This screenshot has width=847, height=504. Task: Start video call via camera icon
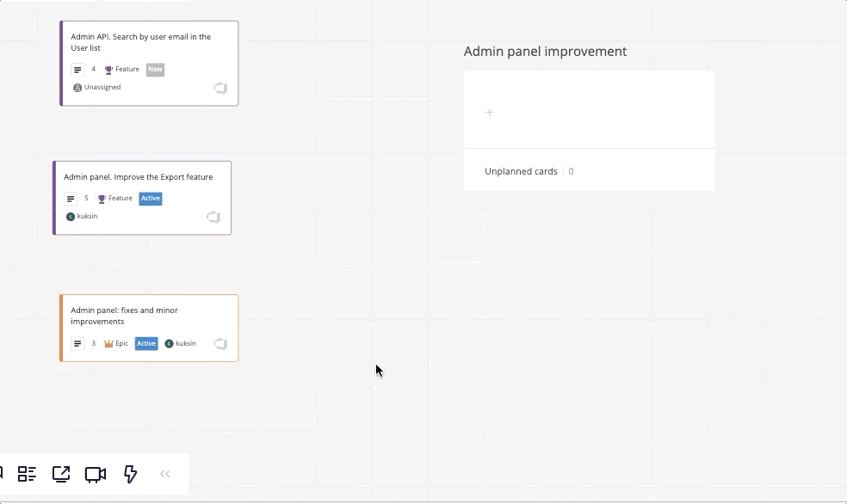96,474
